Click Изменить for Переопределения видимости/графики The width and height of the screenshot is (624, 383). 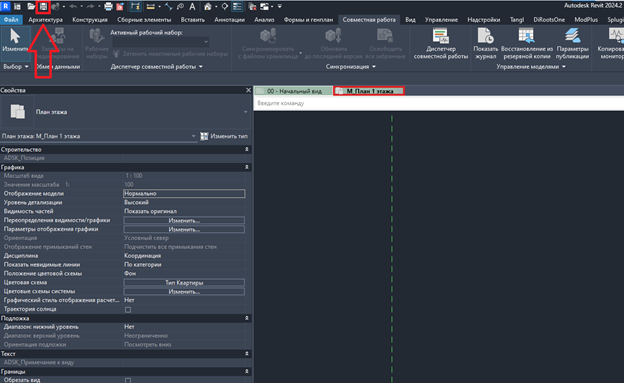pos(184,221)
